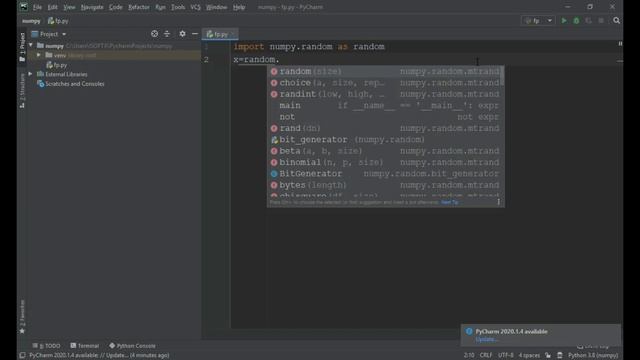Viewport: 640px width, 360px height.
Task: Click in code editor line 1 import statement
Action: pyautogui.click(x=309, y=47)
